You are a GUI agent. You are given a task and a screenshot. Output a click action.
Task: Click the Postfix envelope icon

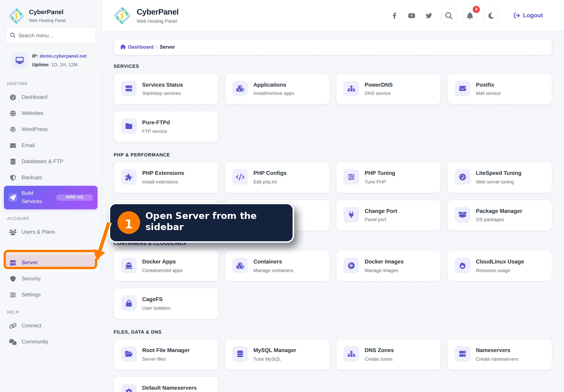463,89
